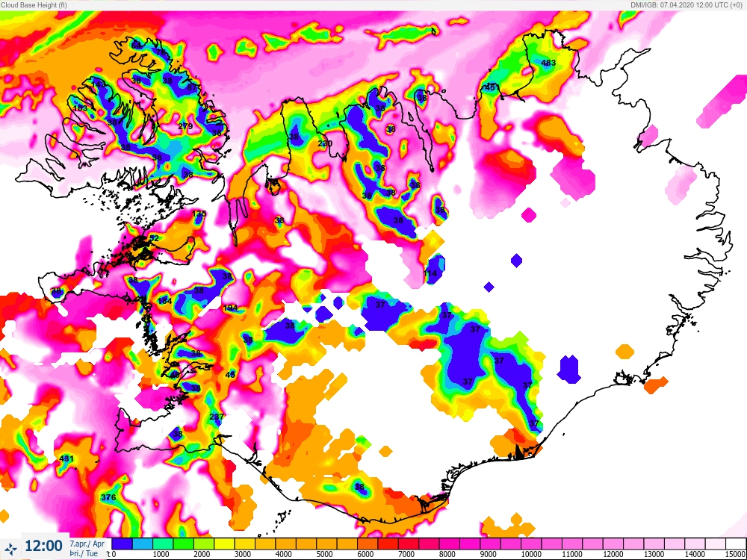The height and width of the screenshot is (560, 747).
Task: Click the 481 cloud base value on the map
Action: tap(66, 458)
